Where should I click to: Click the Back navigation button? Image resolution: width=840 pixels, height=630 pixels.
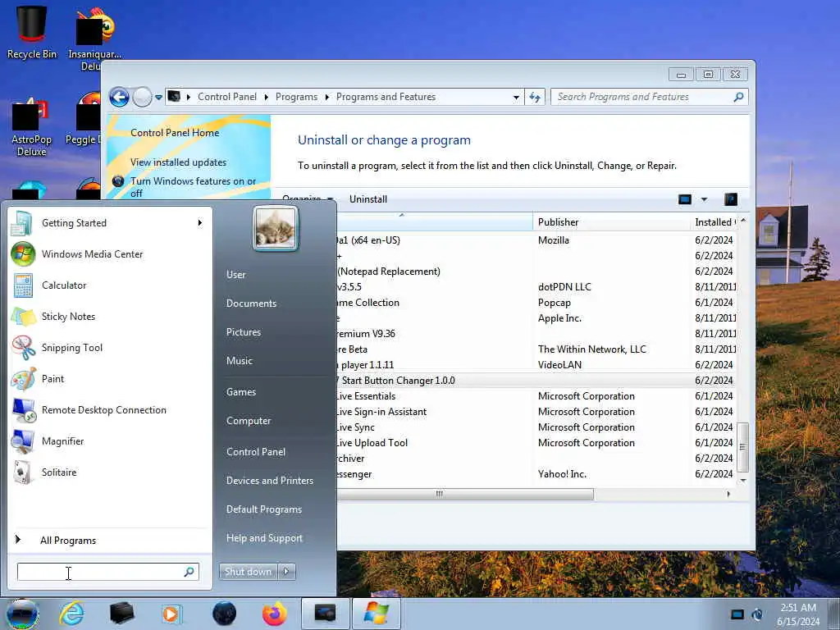tap(119, 97)
